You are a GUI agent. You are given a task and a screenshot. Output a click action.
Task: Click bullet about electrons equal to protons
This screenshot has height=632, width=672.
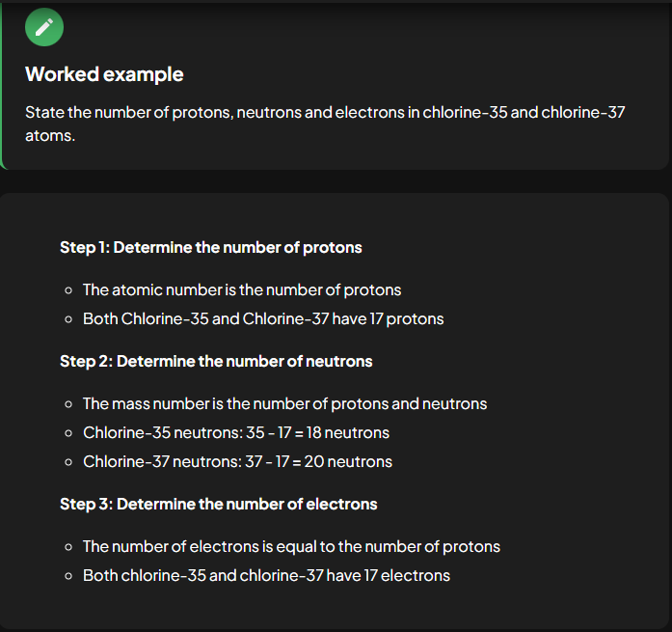291,546
